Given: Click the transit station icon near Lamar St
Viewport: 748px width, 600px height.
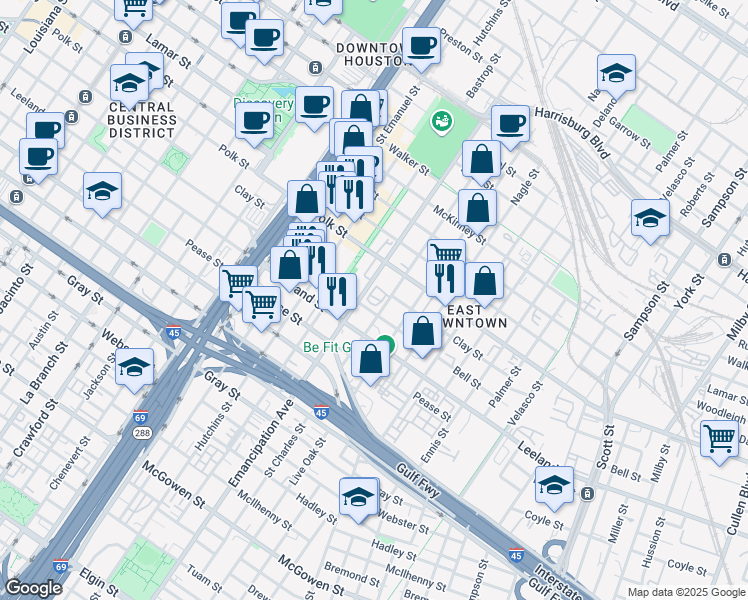Looking at the screenshot, I should [x=125, y=36].
